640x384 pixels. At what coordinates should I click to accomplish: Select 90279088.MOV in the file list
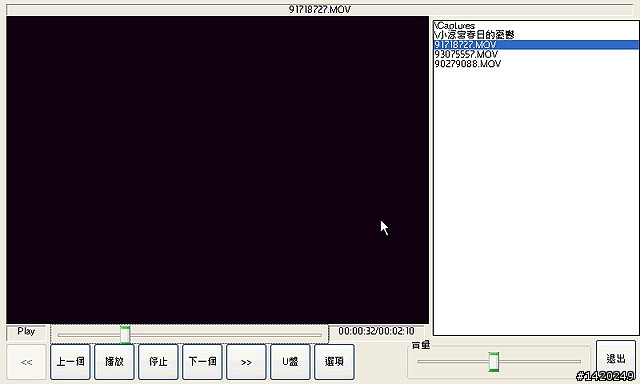[536, 64]
